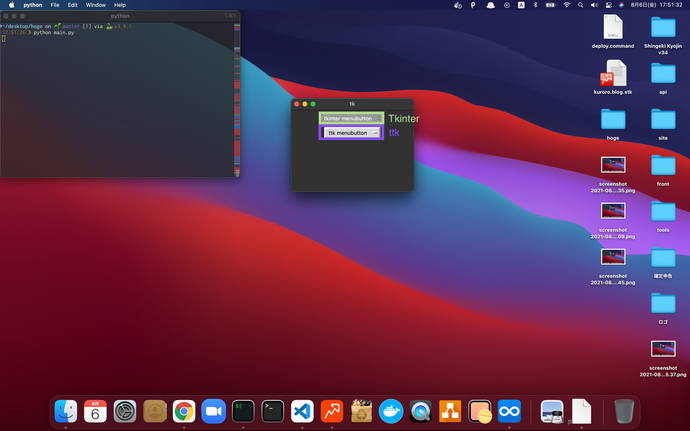Select screenshot thumbnail ending 45.png
The height and width of the screenshot is (431, 690).
click(613, 257)
